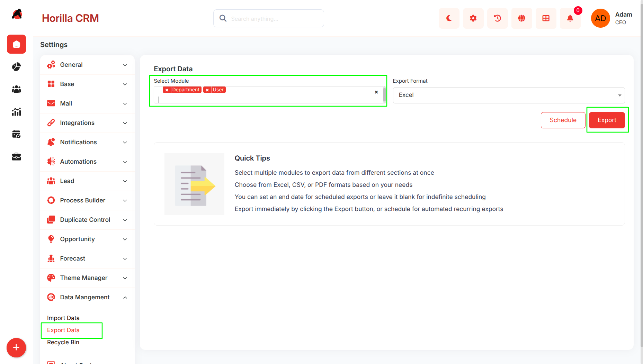Viewport: 643px width, 364px height.
Task: Expand the Automations section
Action: pyautogui.click(x=87, y=162)
